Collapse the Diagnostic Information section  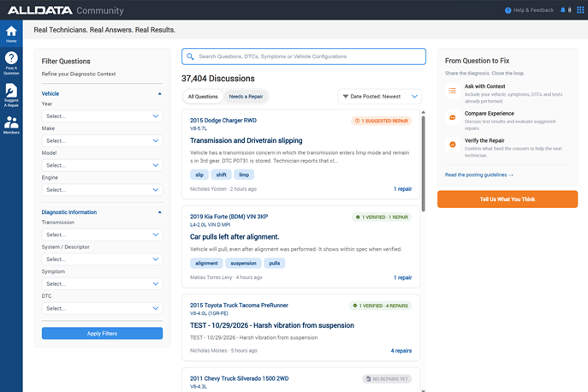160,212
